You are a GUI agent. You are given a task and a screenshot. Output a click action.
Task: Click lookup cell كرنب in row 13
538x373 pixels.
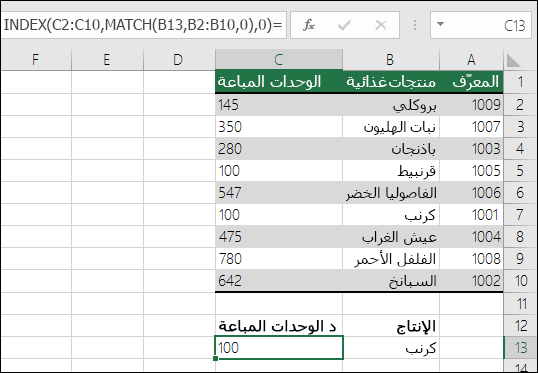point(391,348)
